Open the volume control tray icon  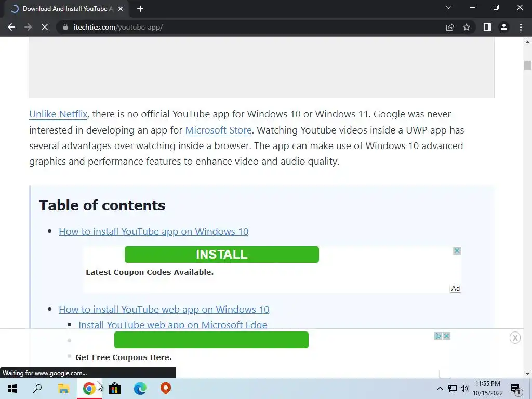[464, 389]
